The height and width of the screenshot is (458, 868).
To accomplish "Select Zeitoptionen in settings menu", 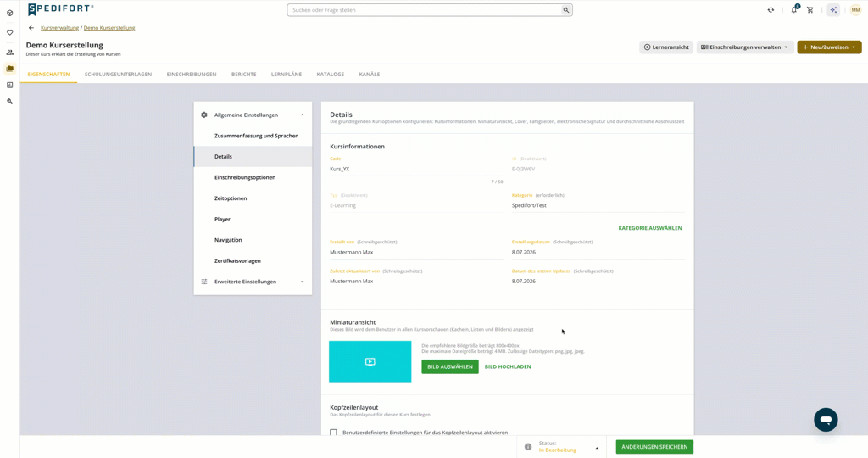I will (253, 198).
